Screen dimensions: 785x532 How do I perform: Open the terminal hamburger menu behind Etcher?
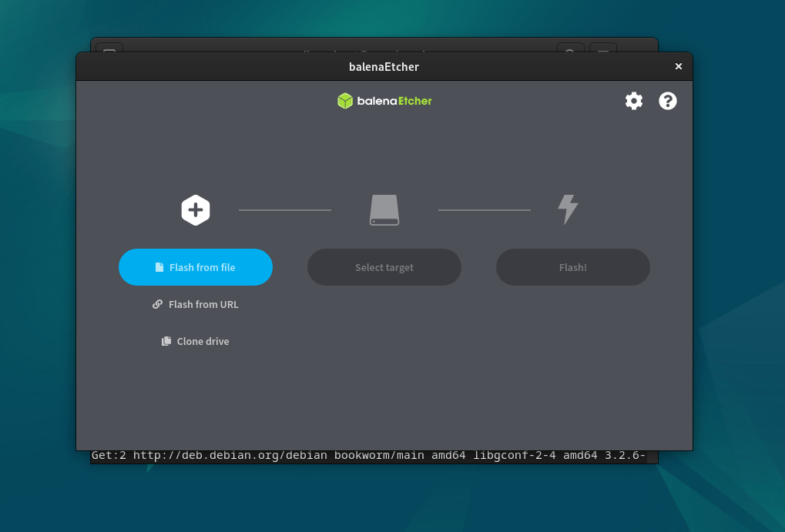tap(603, 47)
